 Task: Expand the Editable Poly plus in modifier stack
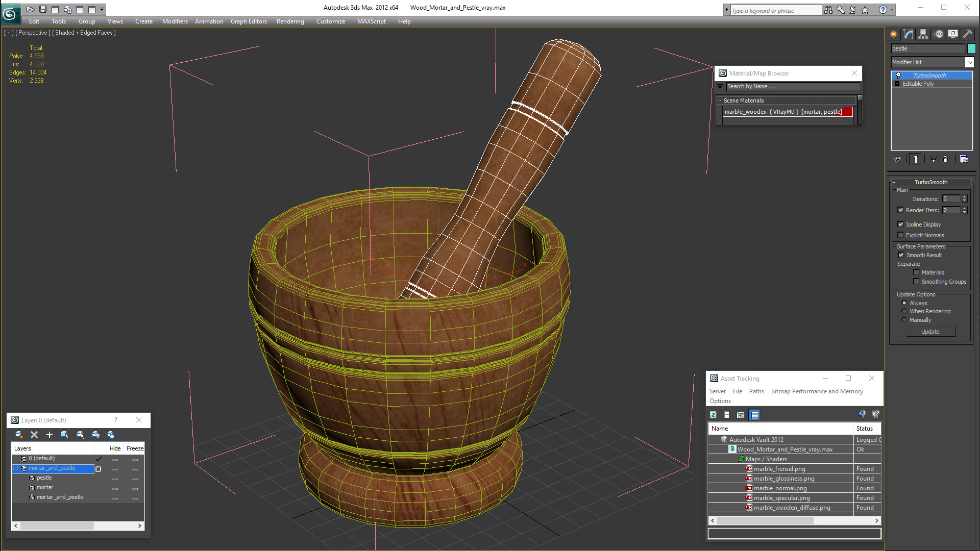[x=897, y=84]
